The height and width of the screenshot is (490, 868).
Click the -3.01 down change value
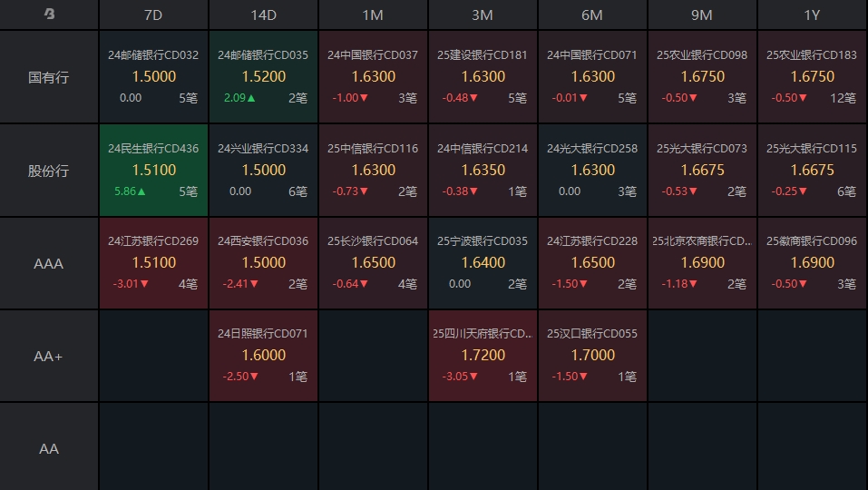(x=131, y=284)
